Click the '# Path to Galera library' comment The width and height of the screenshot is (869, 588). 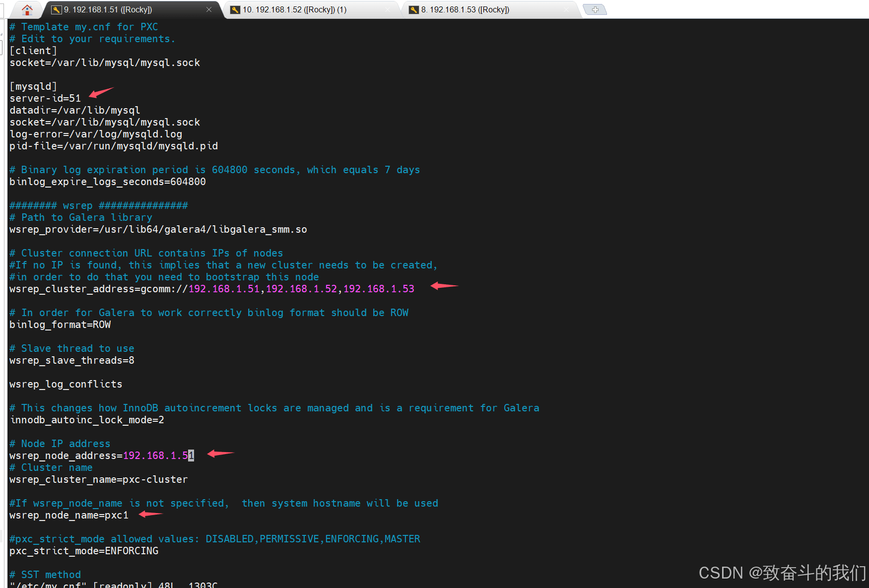point(81,217)
